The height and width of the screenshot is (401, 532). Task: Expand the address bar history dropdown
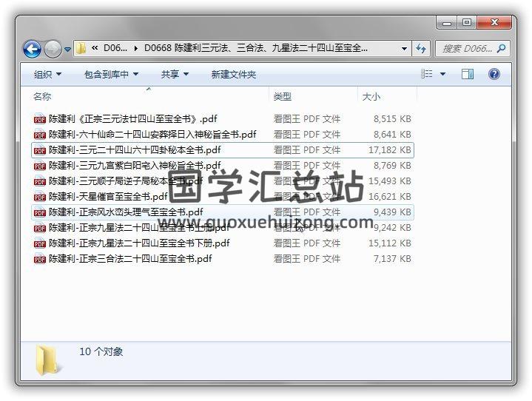[404, 49]
